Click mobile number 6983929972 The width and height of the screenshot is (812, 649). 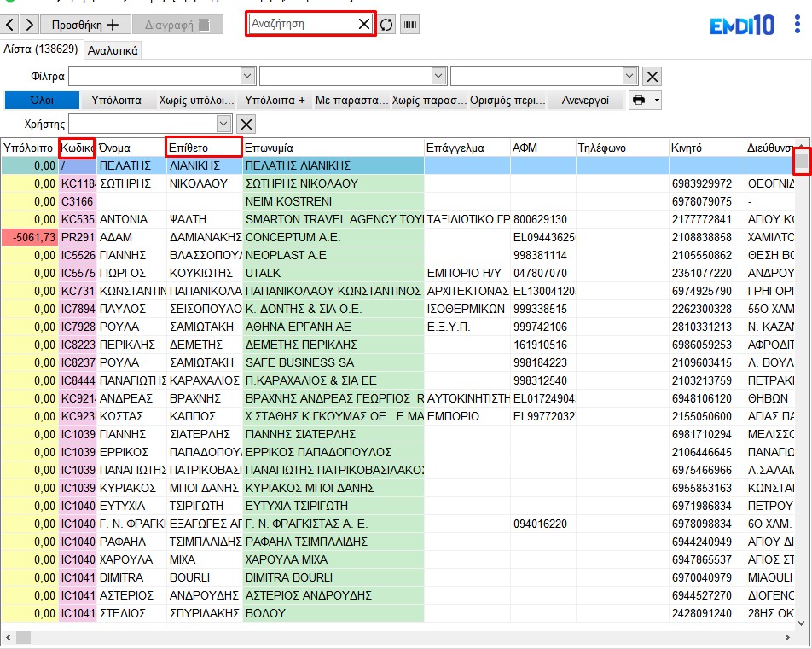(707, 183)
